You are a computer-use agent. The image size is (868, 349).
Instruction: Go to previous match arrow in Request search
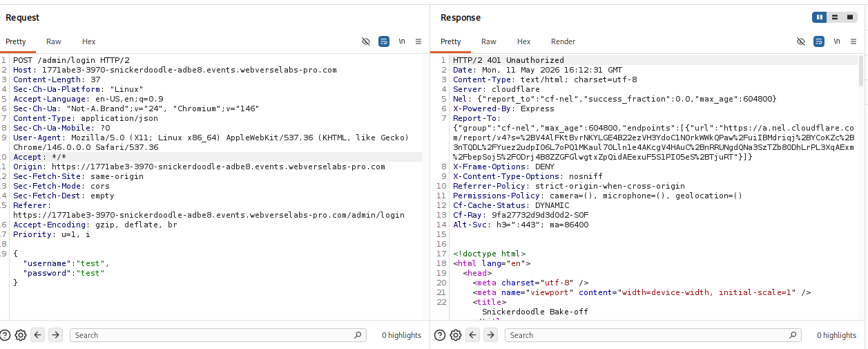coord(38,335)
